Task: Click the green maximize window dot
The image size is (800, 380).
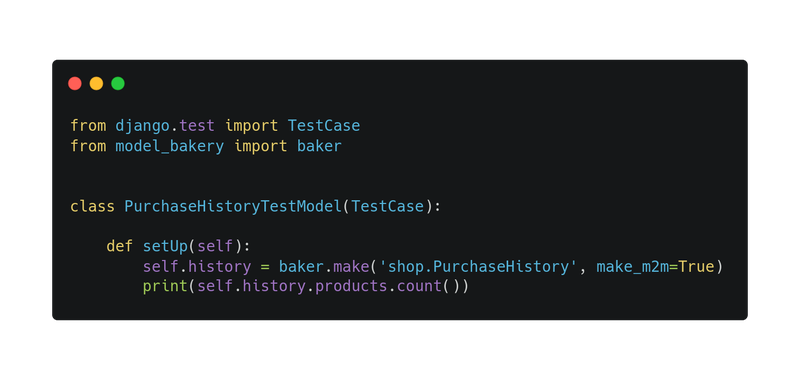Action: point(118,84)
